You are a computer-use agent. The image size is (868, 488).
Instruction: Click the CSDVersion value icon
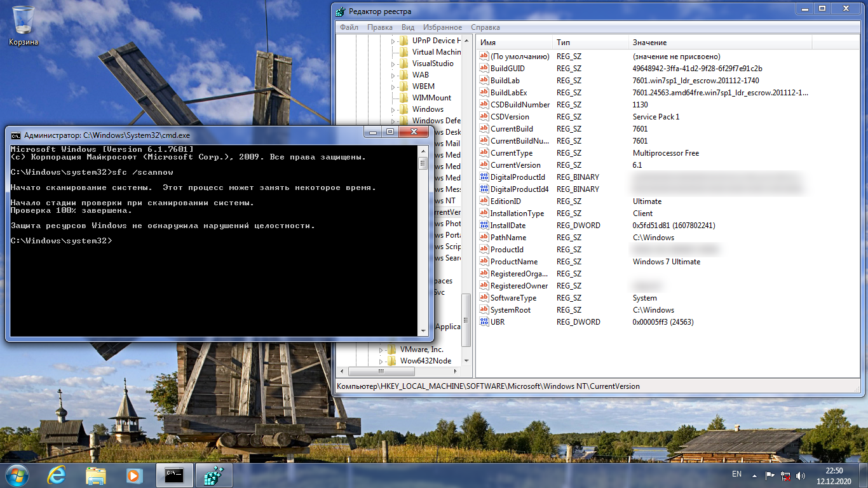[x=484, y=116]
